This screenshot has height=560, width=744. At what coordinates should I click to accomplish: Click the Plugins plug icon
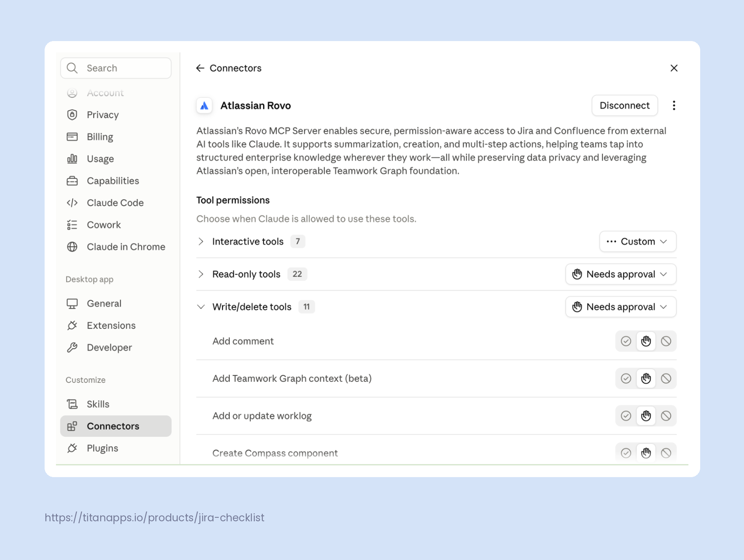point(72,448)
